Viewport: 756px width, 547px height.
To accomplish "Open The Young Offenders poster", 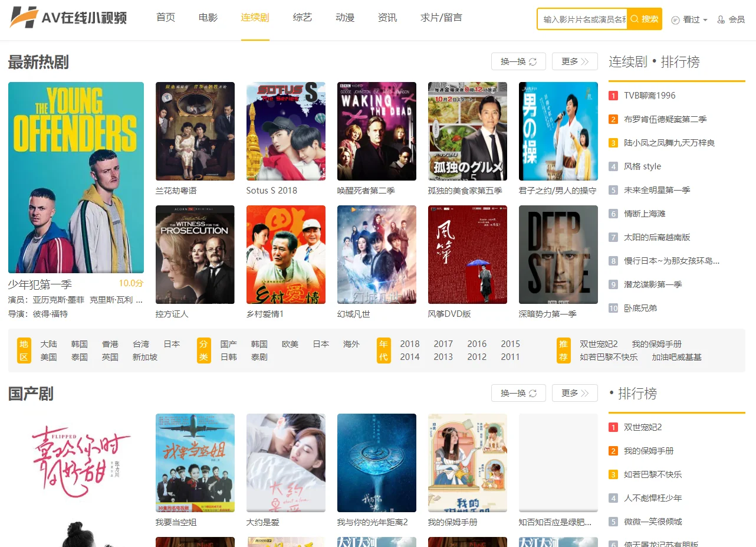I will pyautogui.click(x=76, y=177).
